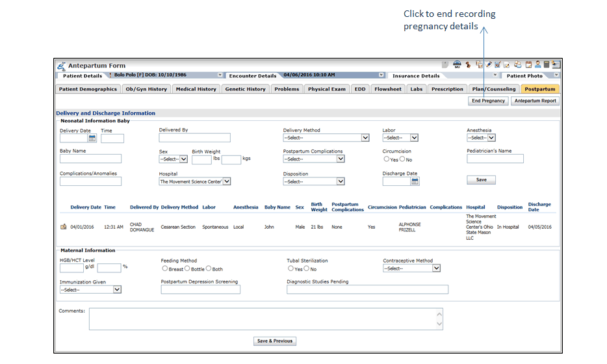Switch to the Flowsheet tab
The image size is (607, 364).
(388, 89)
